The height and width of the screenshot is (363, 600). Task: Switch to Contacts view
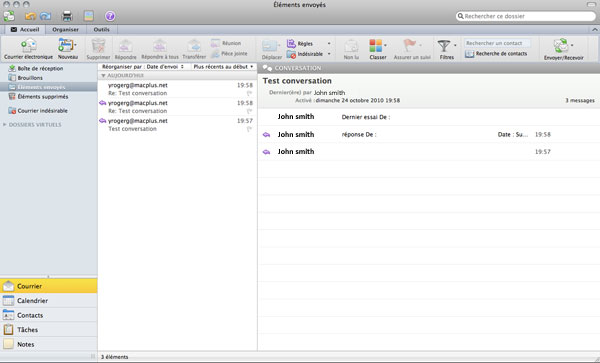(49, 315)
